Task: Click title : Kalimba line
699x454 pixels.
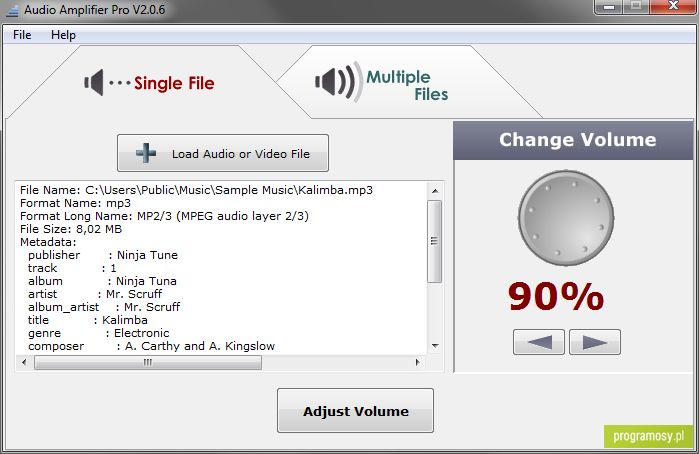Action: (88, 320)
